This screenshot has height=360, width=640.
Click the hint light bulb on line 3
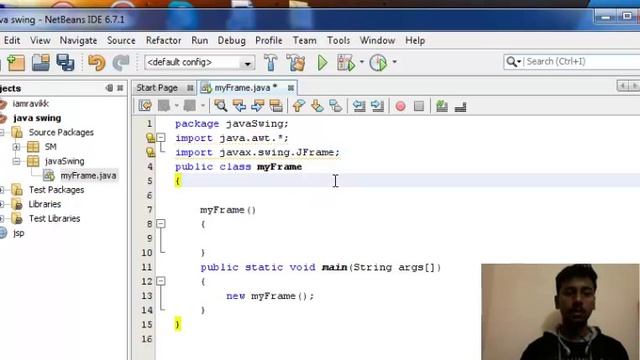(151, 152)
